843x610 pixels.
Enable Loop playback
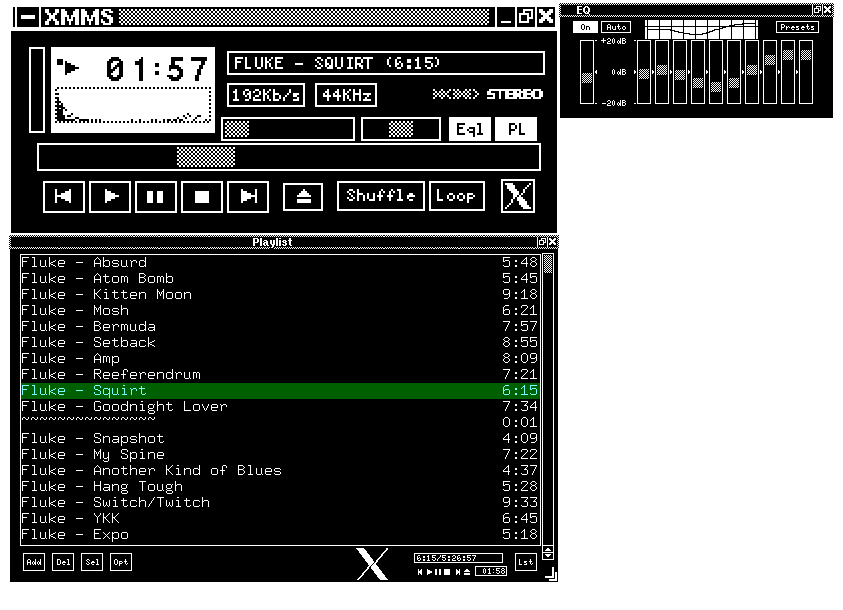point(456,195)
